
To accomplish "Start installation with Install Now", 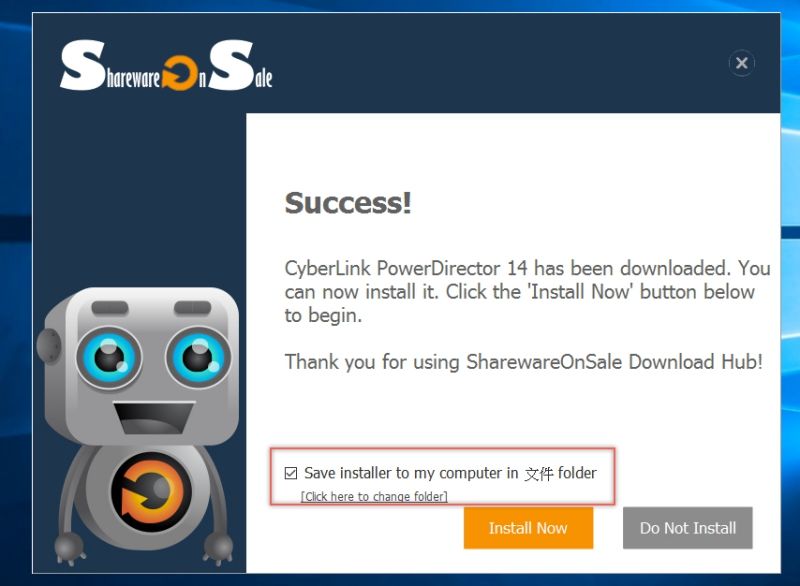I will pyautogui.click(x=528, y=528).
